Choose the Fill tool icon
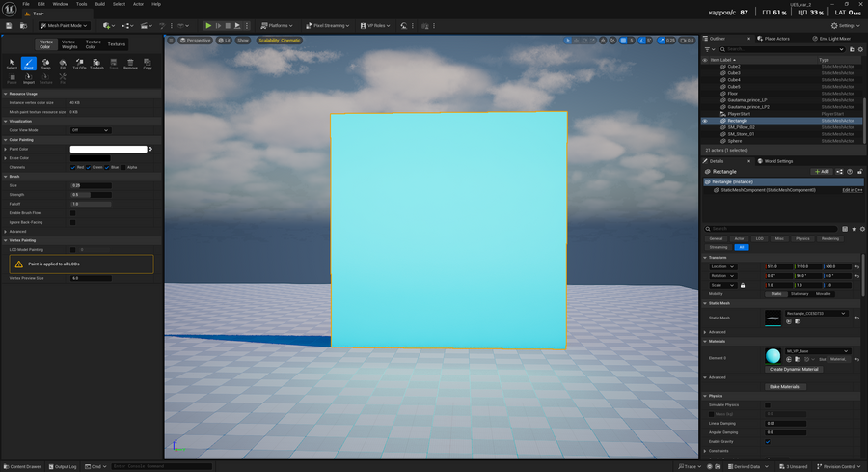The height and width of the screenshot is (472, 868). pos(63,64)
